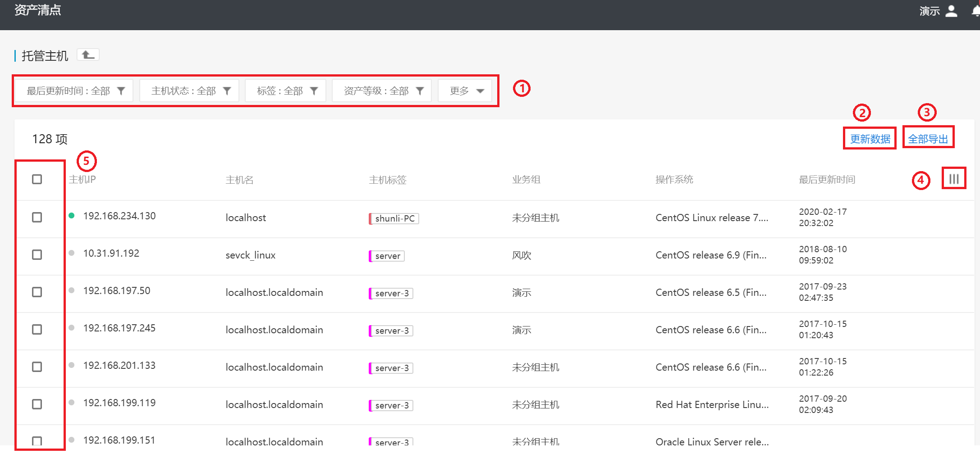This screenshot has height=458, width=980.
Task: Expand the 最后更新时间 filter dropdown
Action: click(74, 91)
